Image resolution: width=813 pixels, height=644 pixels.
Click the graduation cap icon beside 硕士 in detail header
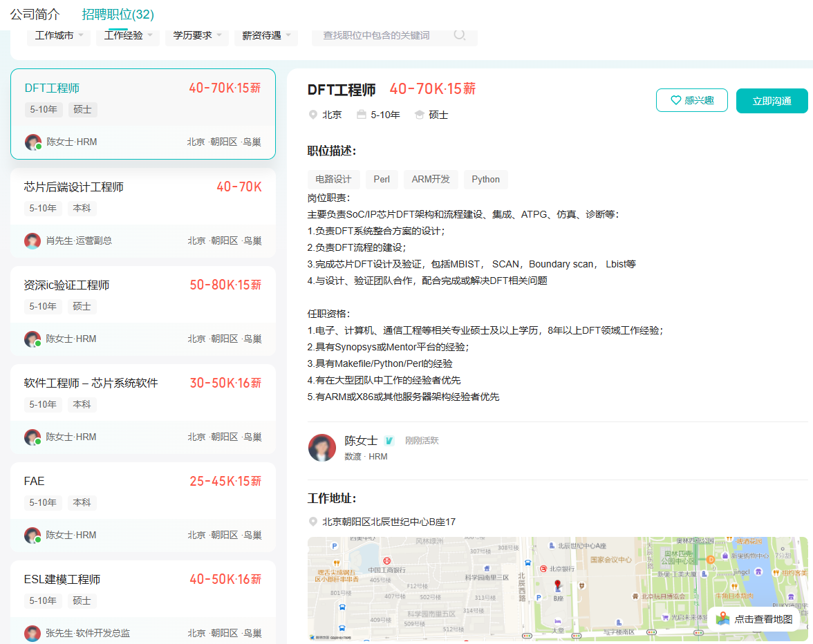tap(420, 115)
